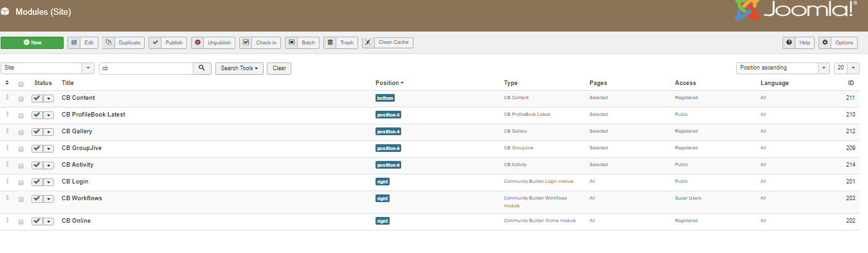Open status actions dropdown for CB Online
Image resolution: width=868 pixels, height=253 pixels.
click(48, 221)
